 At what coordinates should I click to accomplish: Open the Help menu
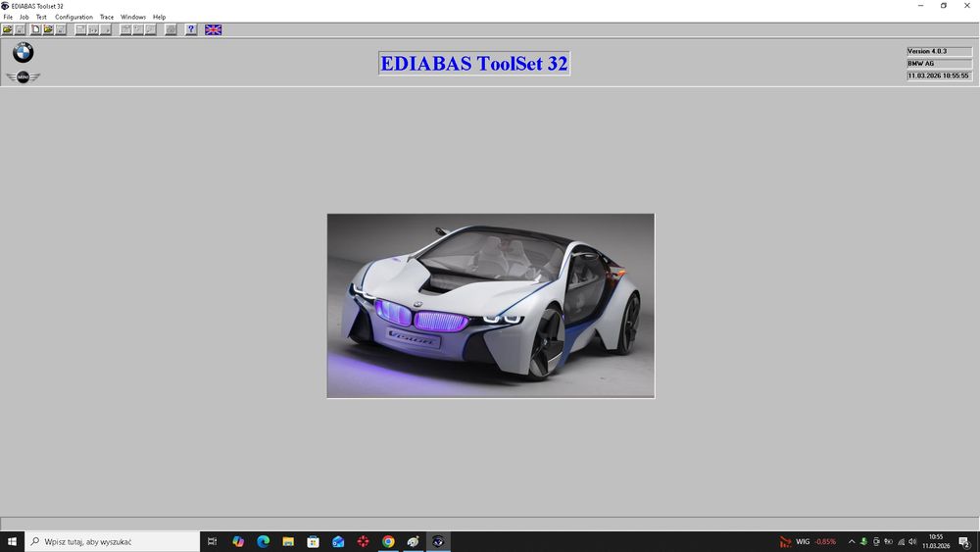[160, 17]
